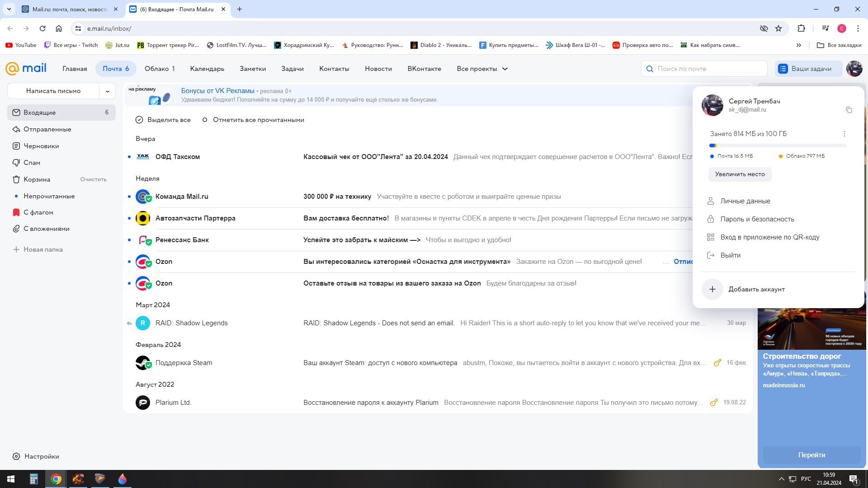Toggle unread dot on Команда Mail.ru email
This screenshot has width=868, height=488.
point(129,197)
